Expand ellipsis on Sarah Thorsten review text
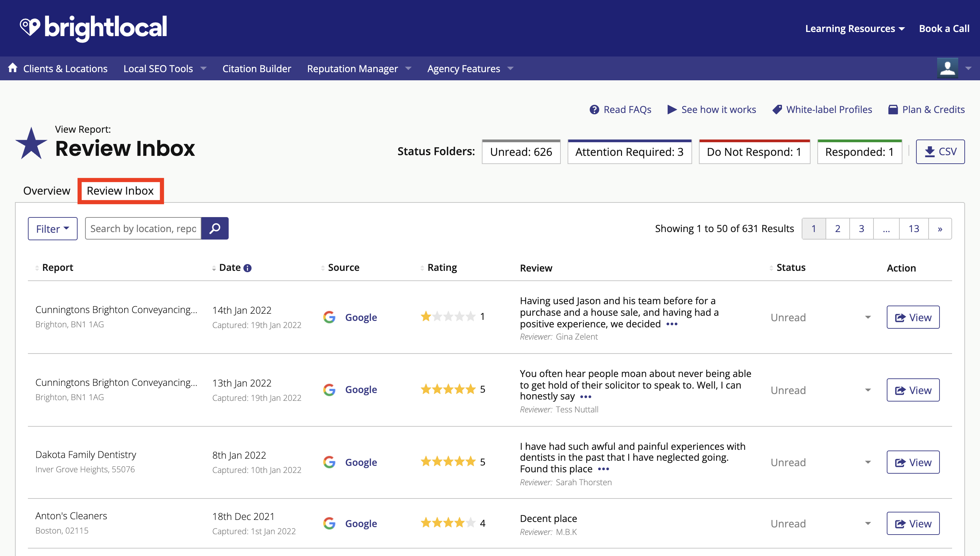 pos(603,469)
